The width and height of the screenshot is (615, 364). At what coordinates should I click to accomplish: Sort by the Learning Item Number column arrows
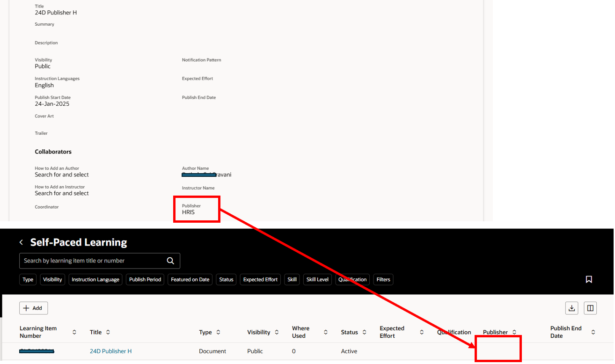[x=74, y=332]
